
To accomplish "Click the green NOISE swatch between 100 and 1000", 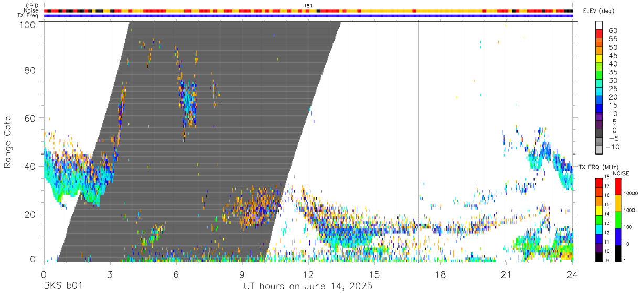I will click(618, 219).
